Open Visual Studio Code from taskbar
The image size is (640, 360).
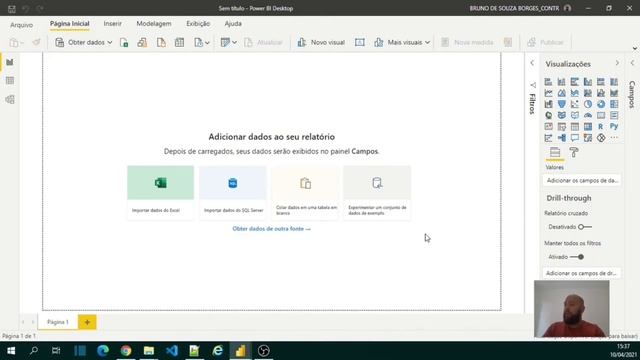pos(172,351)
